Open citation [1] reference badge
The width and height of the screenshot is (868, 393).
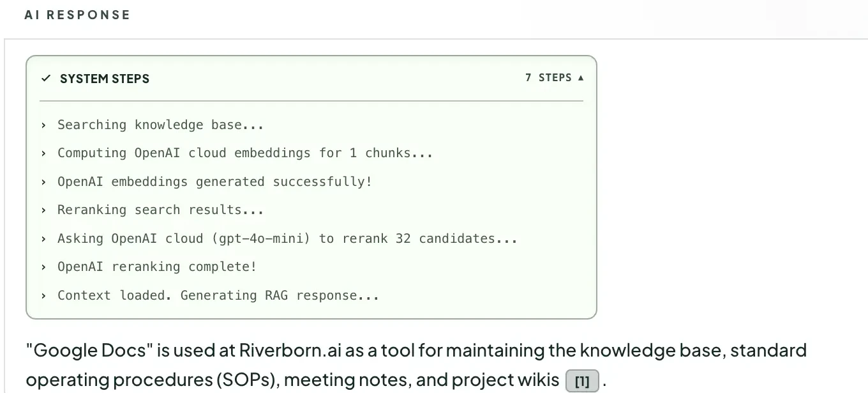tap(582, 381)
